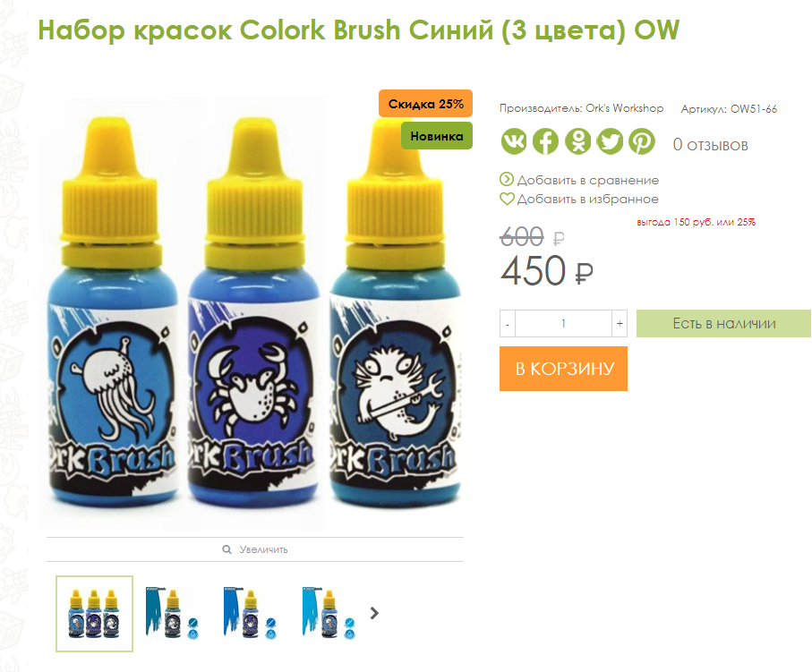Click the heart favorites icon
This screenshot has height=672, width=812.
click(x=507, y=199)
